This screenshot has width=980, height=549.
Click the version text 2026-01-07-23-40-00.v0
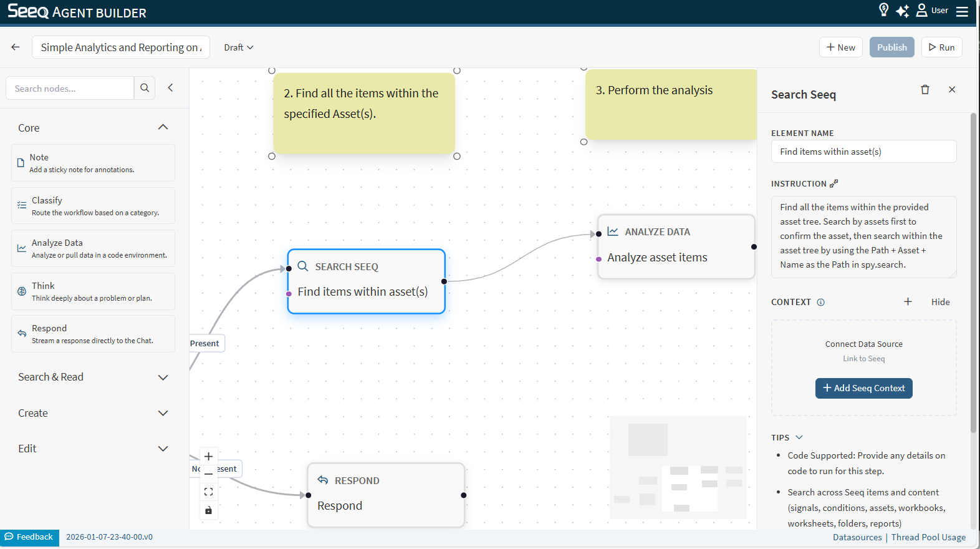[x=110, y=537]
